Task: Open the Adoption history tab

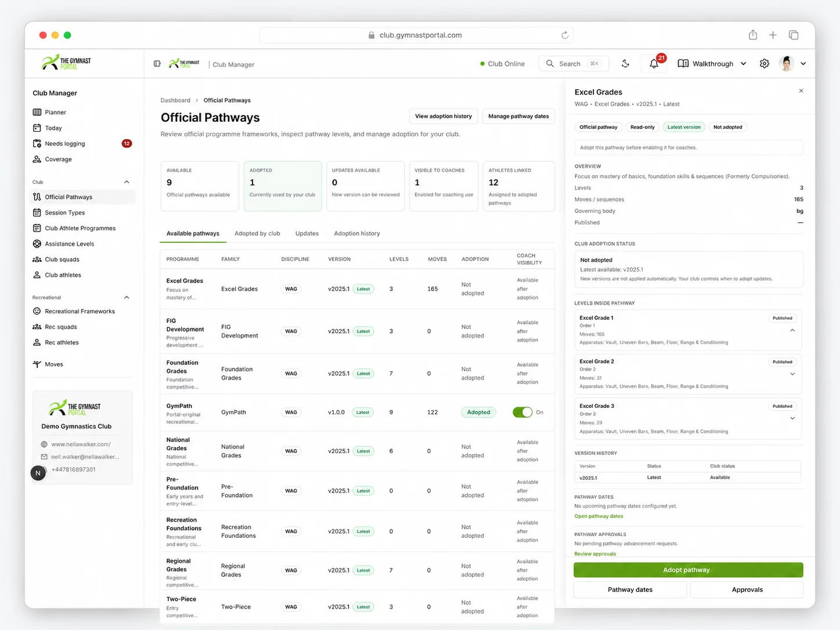Action: tap(357, 233)
